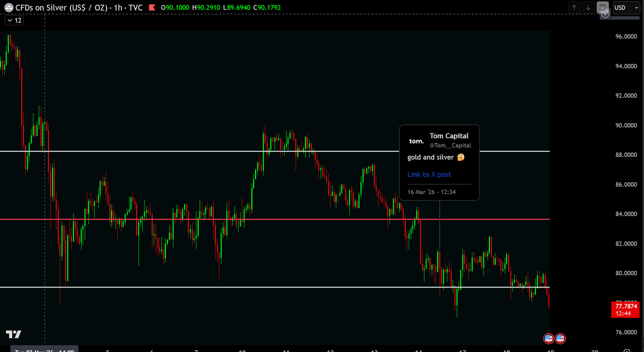Open the USD currency dropdown
The height and width of the screenshot is (352, 644).
pos(626,8)
